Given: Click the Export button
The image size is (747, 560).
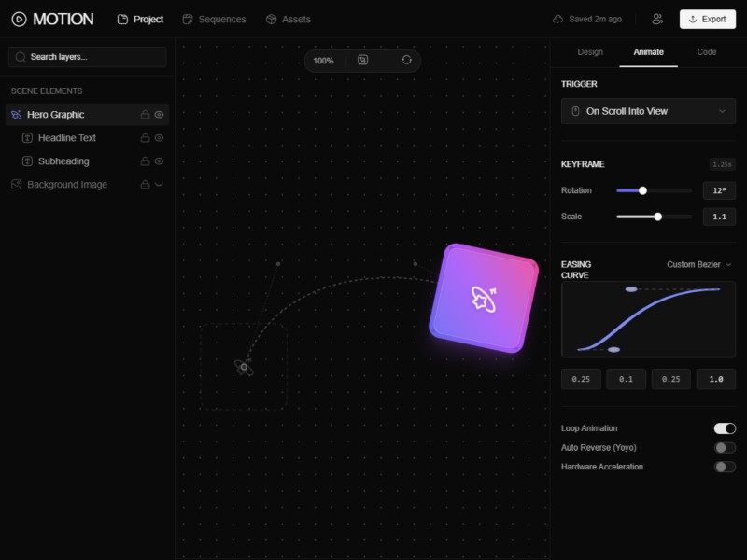Looking at the screenshot, I should point(707,19).
